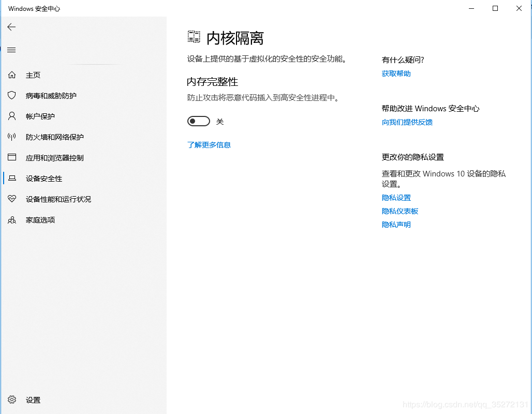Click the 内存完整性 heading text
Screen dimensions: 532x414
(x=212, y=82)
